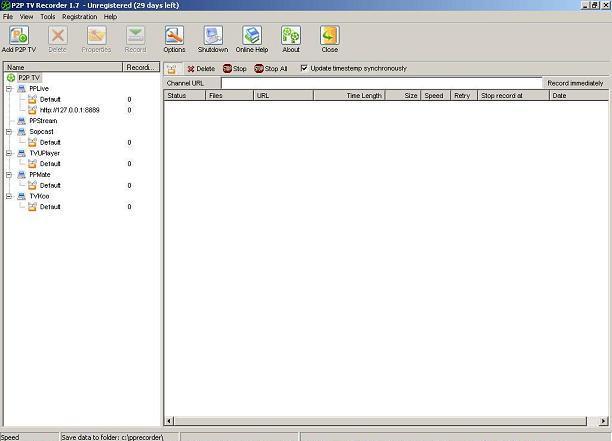Click Stop All in the recording toolbar
The image size is (612, 441).
(x=270, y=69)
